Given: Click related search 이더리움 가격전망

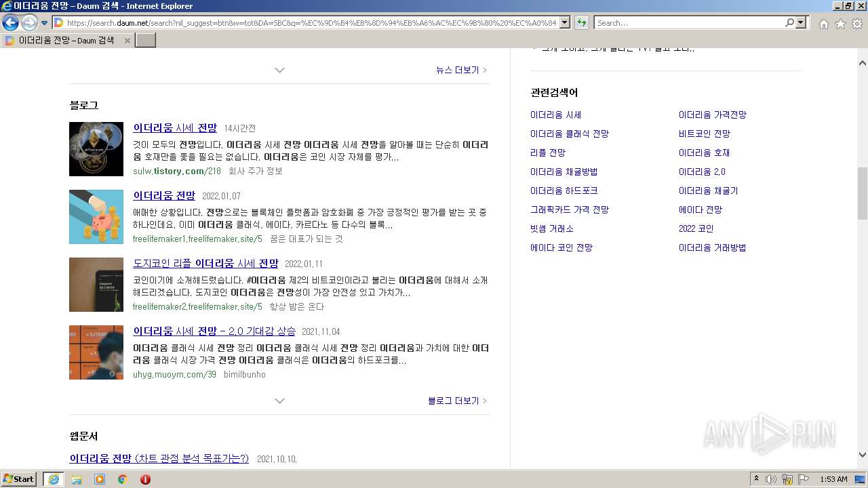Looking at the screenshot, I should [712, 115].
